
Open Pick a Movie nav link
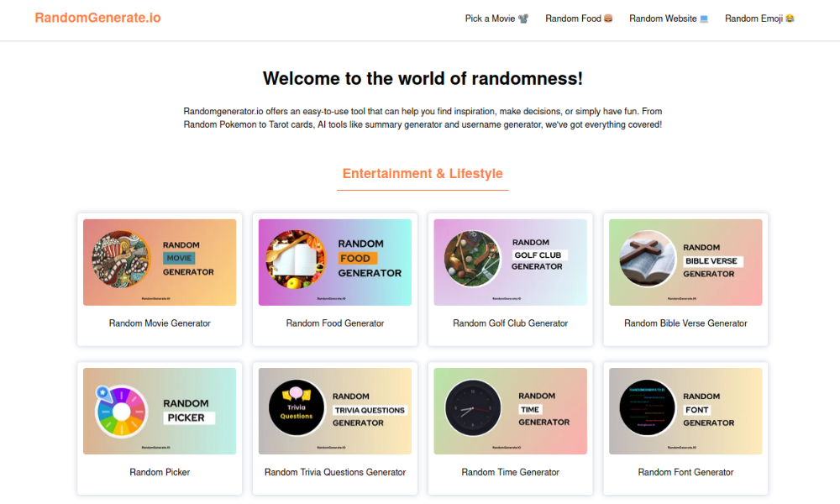pos(496,18)
